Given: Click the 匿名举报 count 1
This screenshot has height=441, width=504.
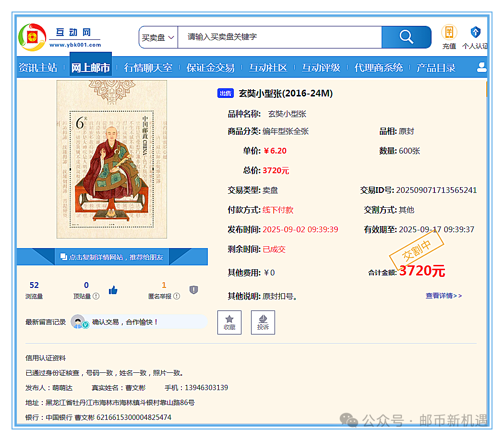Looking at the screenshot, I should tap(164, 285).
